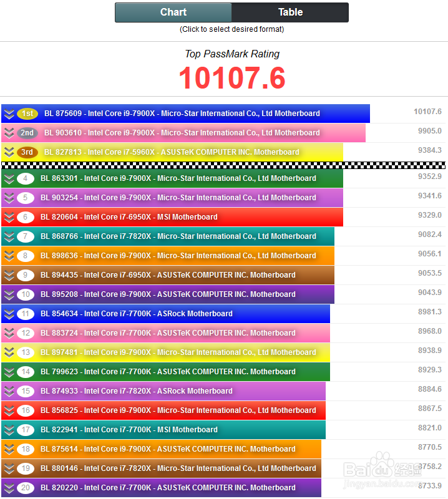Expand row 8 BL 898636 chevron

point(9,256)
